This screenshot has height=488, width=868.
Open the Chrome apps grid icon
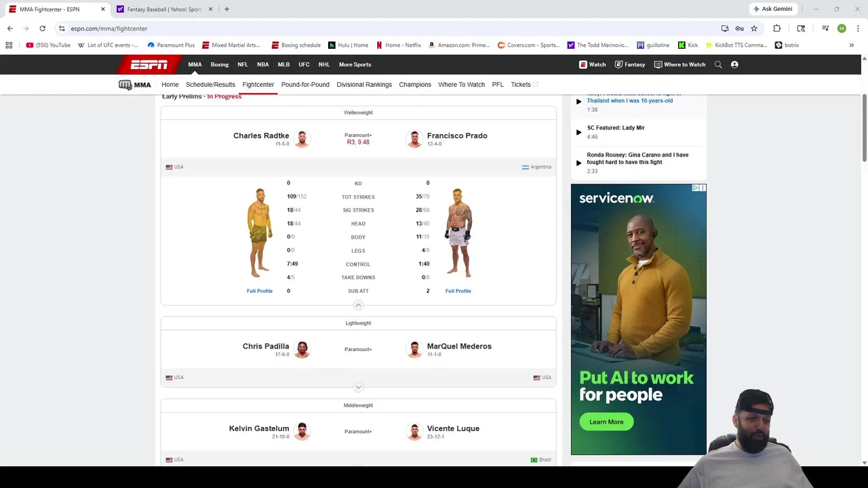[9, 45]
